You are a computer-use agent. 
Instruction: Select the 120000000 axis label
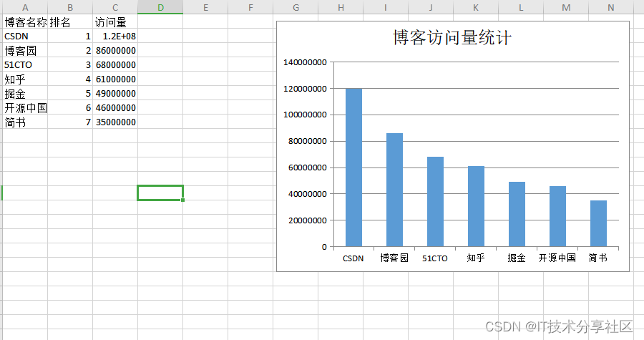tap(305, 89)
